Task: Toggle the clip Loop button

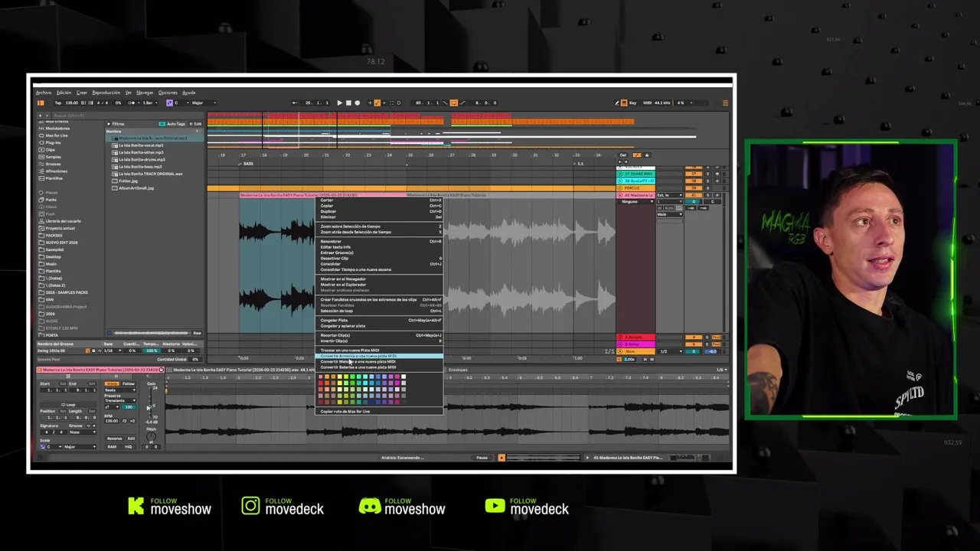Action: click(x=68, y=405)
